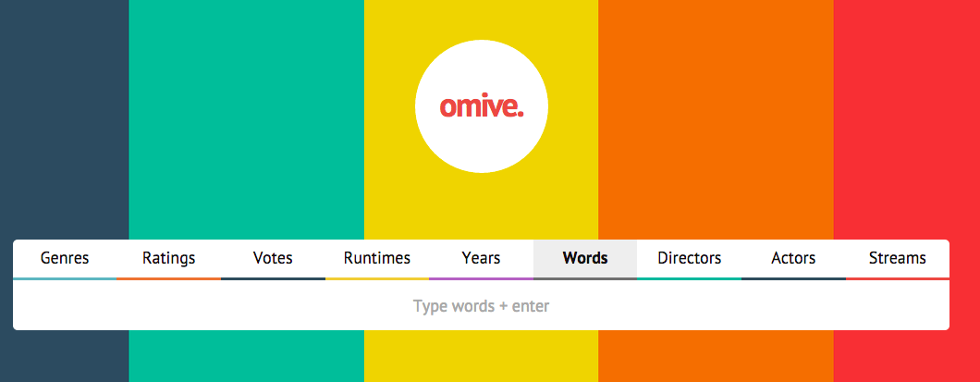
Task: Open the Streams tab
Action: click(x=898, y=259)
